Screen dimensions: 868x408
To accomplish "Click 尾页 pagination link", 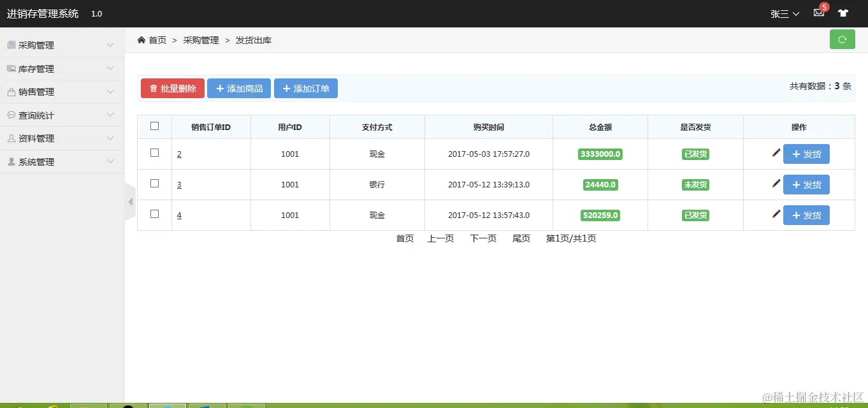I will (x=521, y=238).
